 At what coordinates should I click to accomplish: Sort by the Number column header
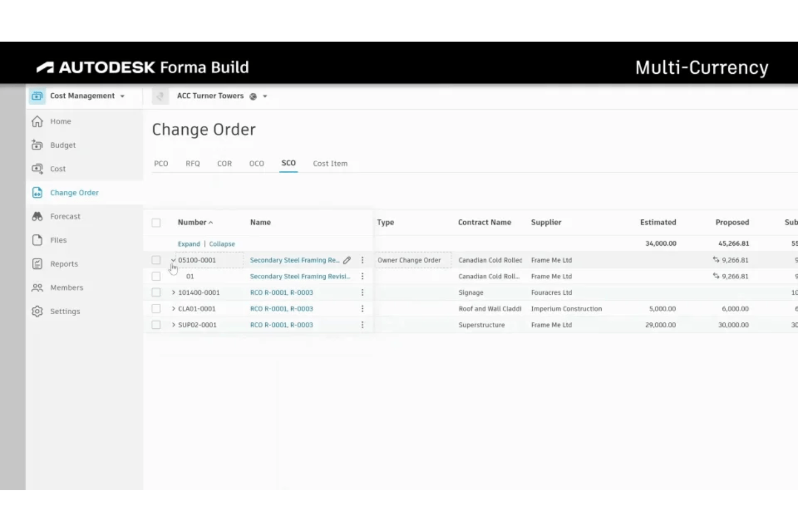tap(195, 222)
